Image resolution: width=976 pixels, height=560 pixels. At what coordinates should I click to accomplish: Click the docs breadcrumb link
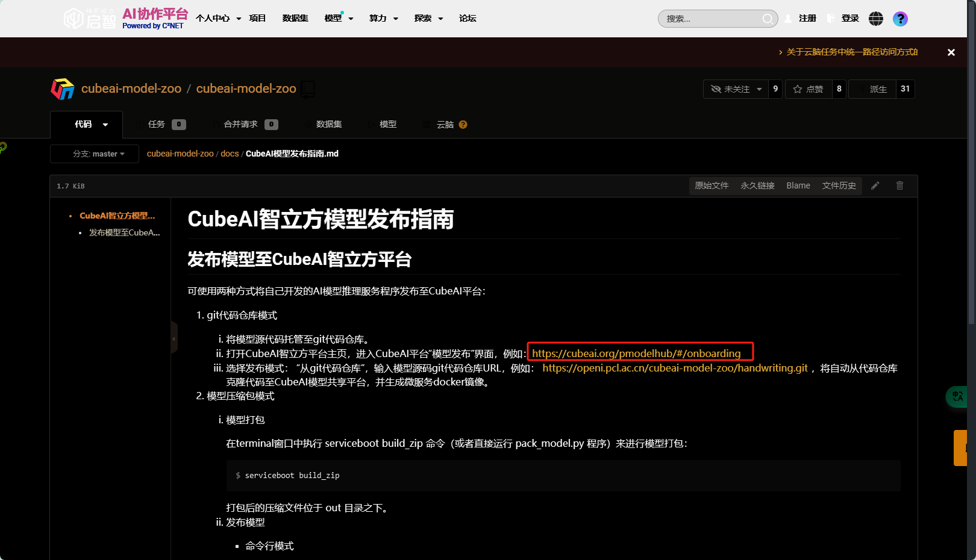point(230,154)
